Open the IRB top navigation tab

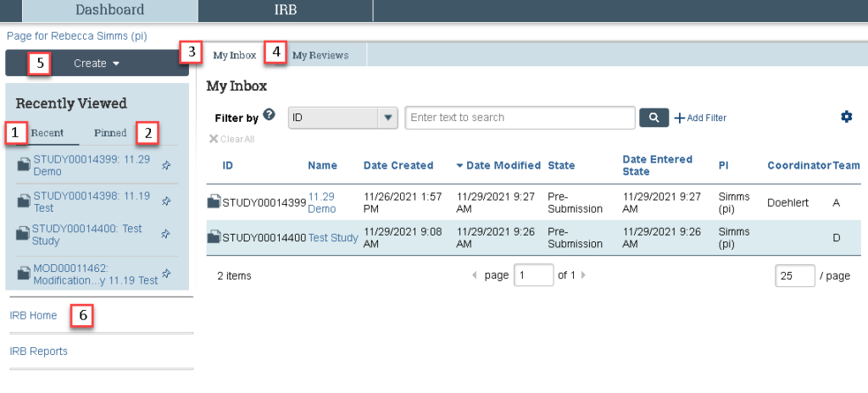(285, 10)
